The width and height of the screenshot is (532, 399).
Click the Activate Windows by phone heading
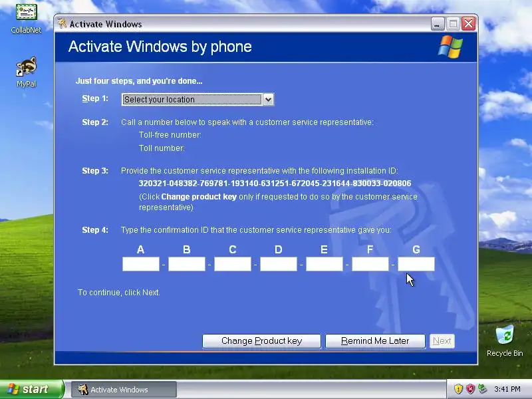click(x=160, y=47)
